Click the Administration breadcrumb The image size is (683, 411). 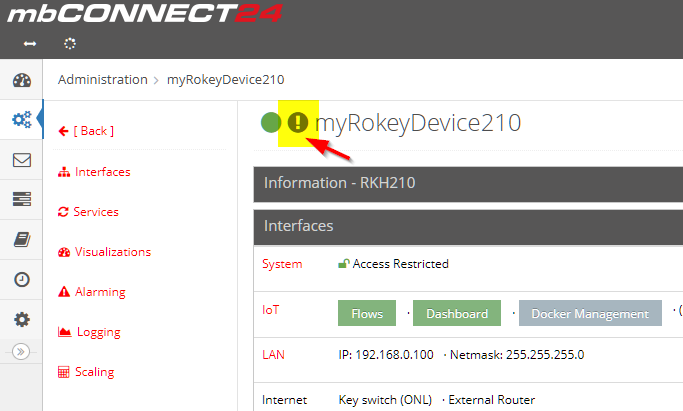[x=103, y=80]
